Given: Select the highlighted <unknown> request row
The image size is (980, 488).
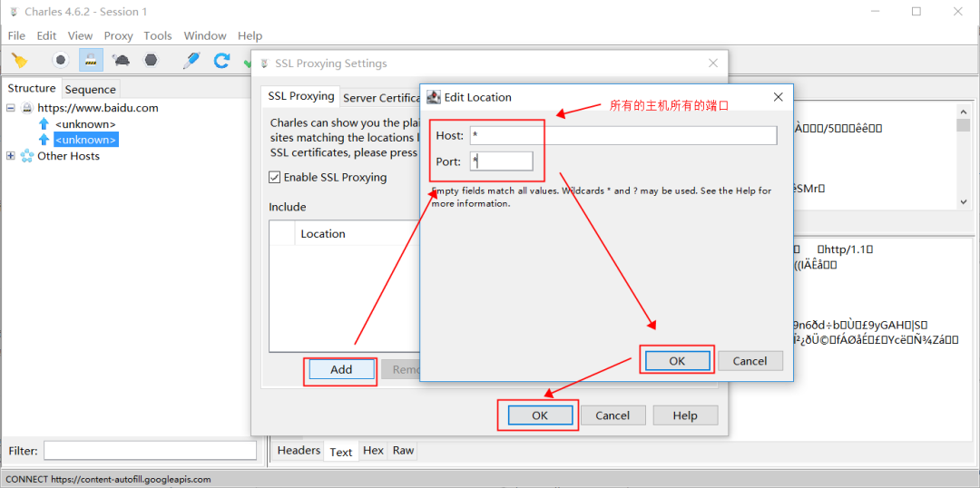Looking at the screenshot, I should pyautogui.click(x=85, y=140).
